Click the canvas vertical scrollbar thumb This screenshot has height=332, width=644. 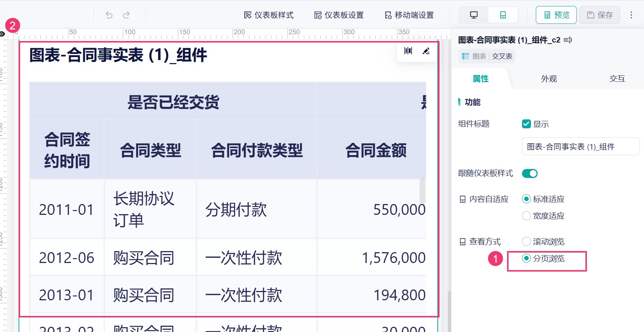[449, 311]
